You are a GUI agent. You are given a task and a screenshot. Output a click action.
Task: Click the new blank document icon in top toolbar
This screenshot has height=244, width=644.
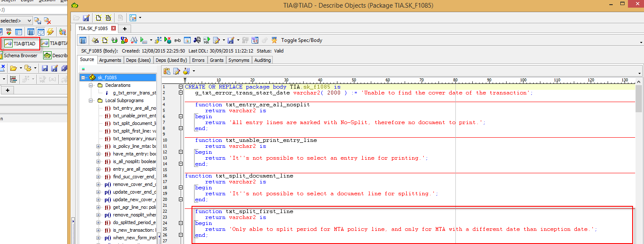click(98, 18)
